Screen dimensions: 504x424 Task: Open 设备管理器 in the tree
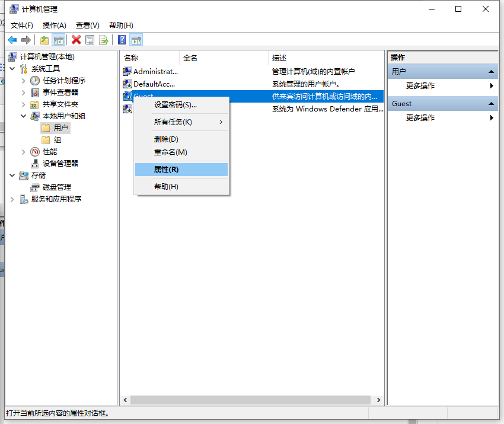60,164
